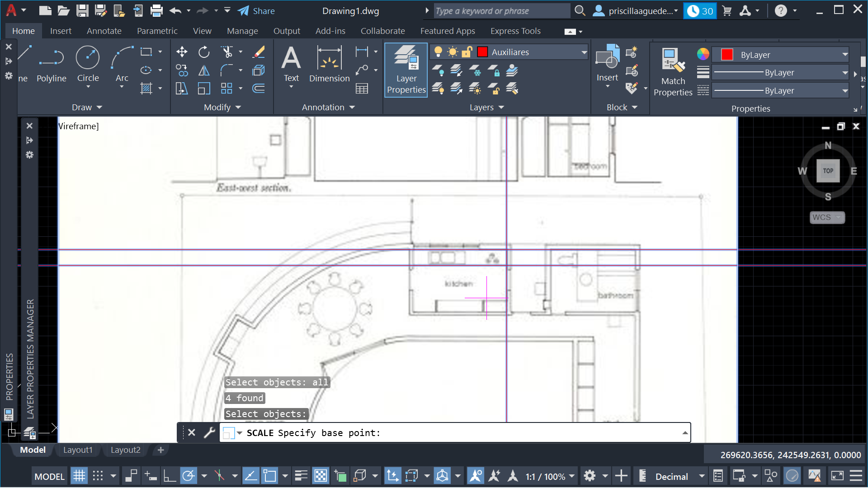Toggle polar tracking
Image resolution: width=868 pixels, height=488 pixels.
(189, 476)
